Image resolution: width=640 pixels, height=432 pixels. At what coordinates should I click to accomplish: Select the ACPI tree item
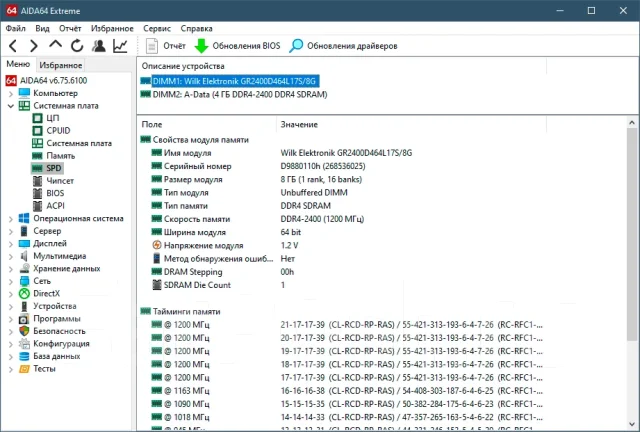tap(55, 206)
